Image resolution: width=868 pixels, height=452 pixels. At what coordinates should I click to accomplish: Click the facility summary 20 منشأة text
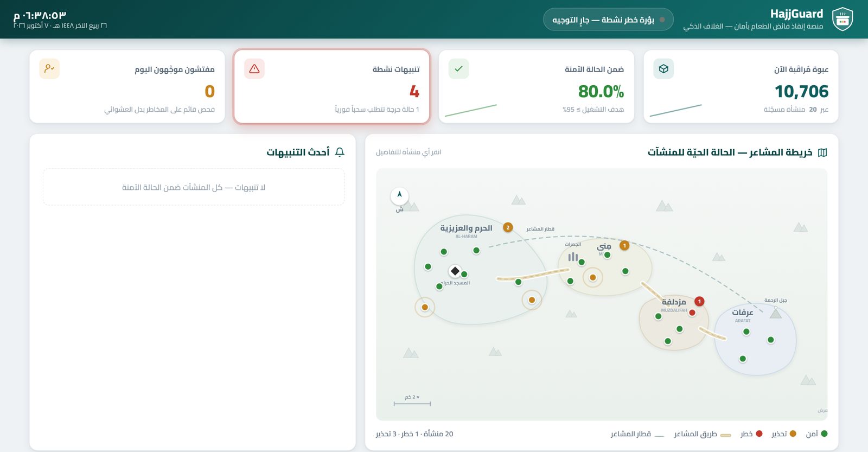[414, 434]
